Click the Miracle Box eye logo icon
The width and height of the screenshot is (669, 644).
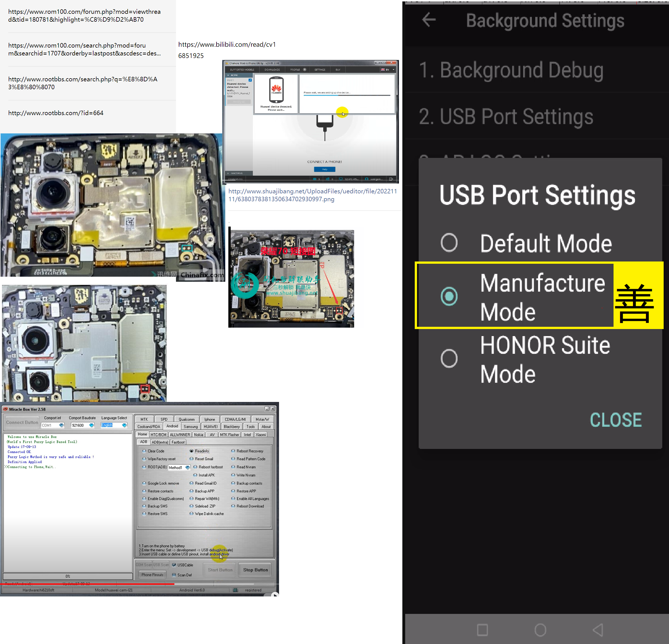(5, 409)
